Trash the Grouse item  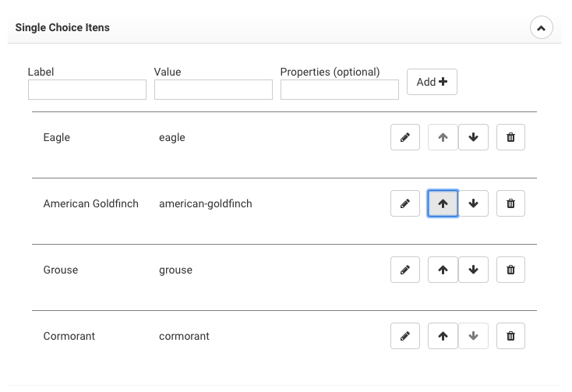510,270
